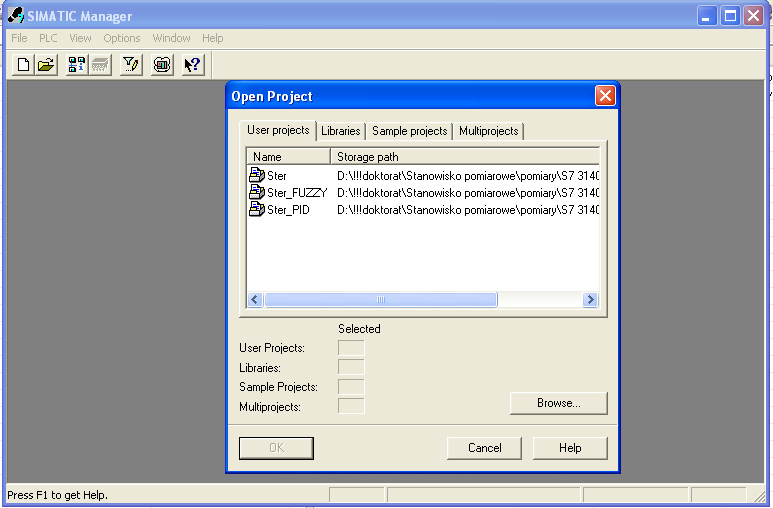The image size is (773, 508).
Task: Click the SIMATIC Manager title bar icon
Action: coord(15,15)
